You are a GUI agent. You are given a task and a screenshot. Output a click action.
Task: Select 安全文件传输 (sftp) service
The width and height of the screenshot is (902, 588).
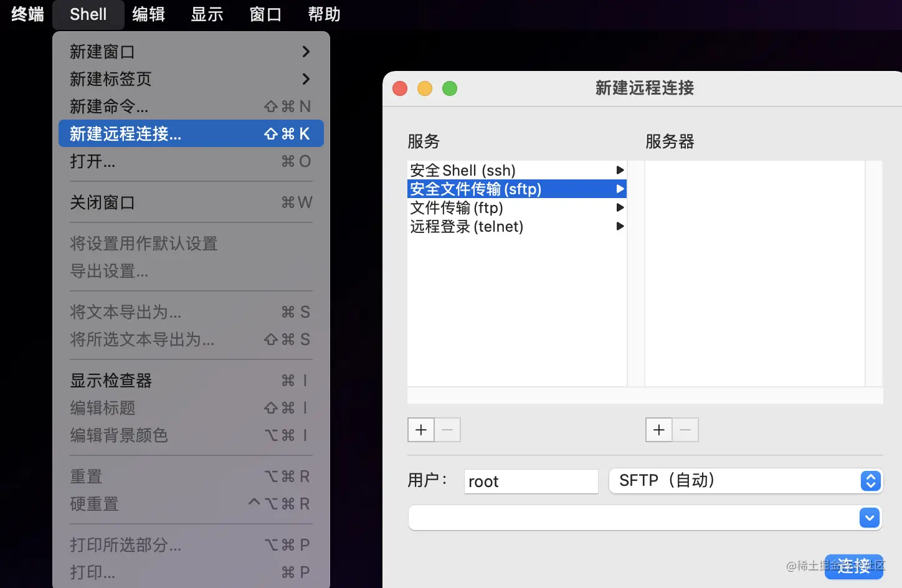pos(516,189)
